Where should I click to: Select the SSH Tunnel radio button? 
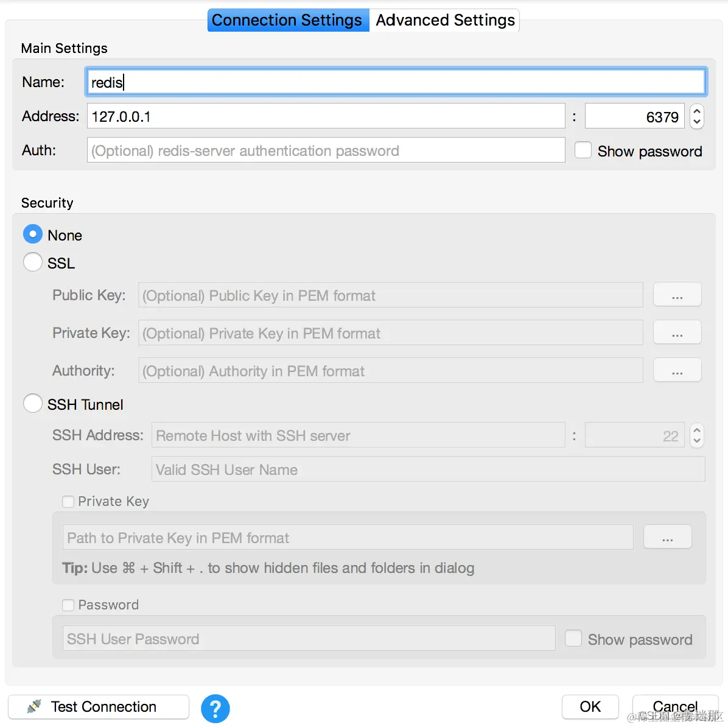click(32, 403)
